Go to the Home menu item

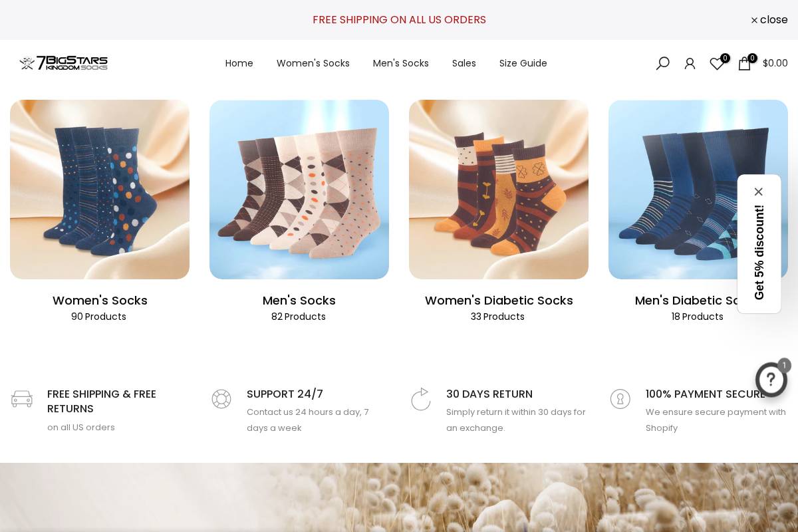tap(239, 63)
